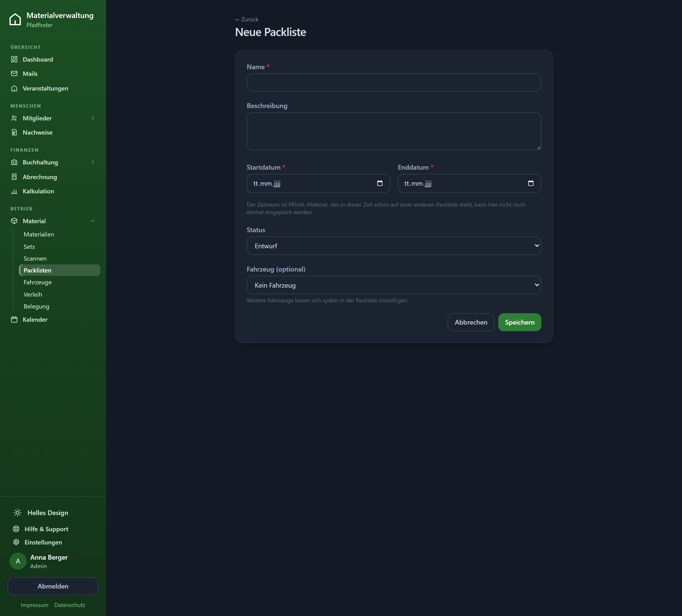Open the Fahrzeug dropdown showing Kein Fahrzeug

[x=394, y=285]
